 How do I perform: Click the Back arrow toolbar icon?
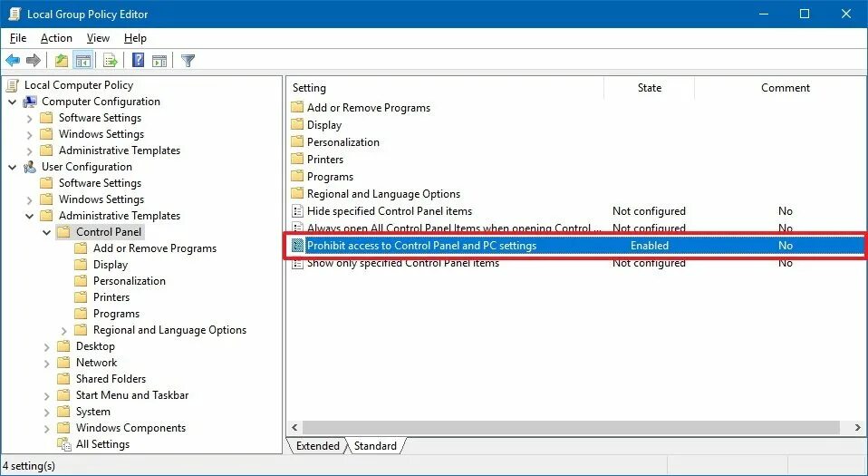point(13,61)
